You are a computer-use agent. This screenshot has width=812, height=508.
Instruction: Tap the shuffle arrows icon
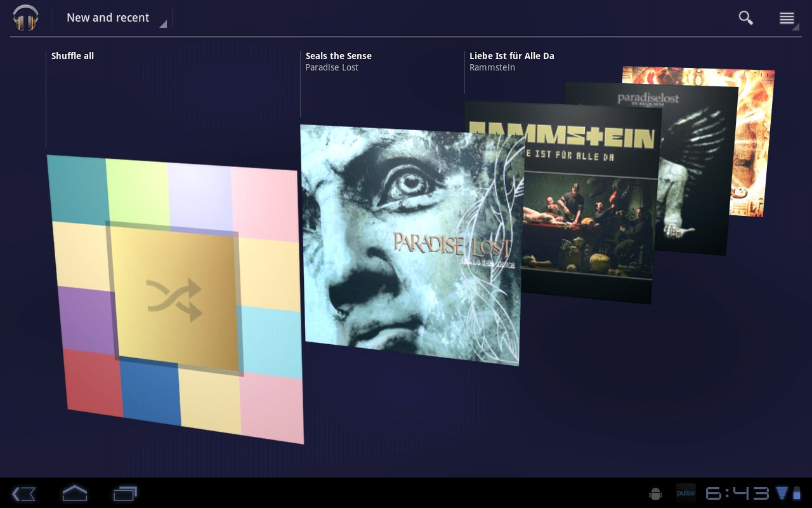(x=174, y=298)
